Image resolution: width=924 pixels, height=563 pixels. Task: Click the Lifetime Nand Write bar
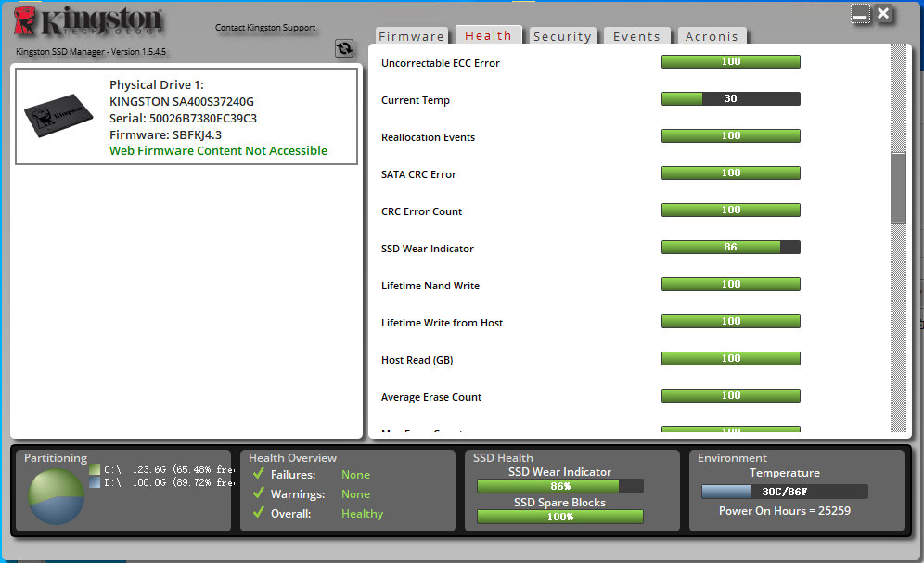tap(731, 285)
